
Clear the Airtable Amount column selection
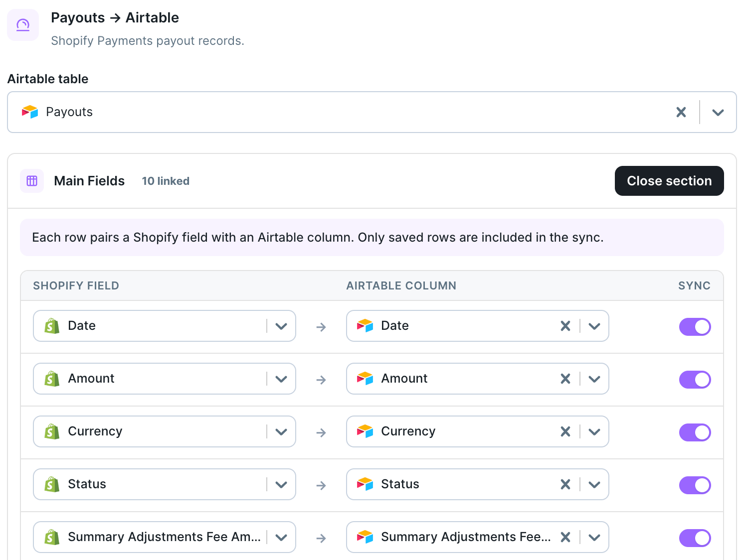565,379
